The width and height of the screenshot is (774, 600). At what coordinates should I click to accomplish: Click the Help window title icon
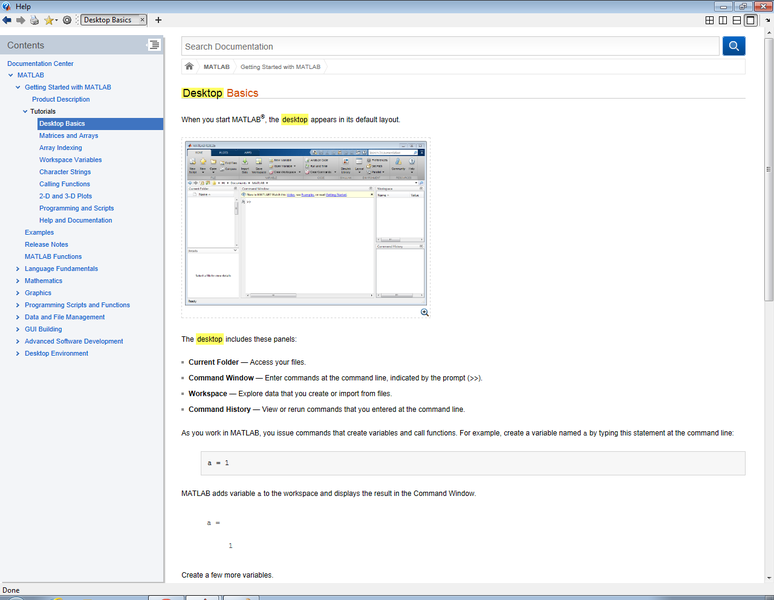pos(6,6)
